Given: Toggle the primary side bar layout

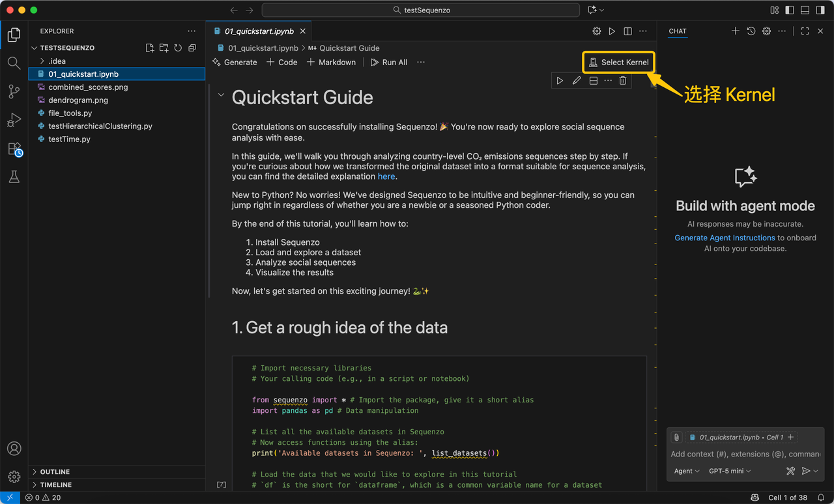Looking at the screenshot, I should 790,10.
